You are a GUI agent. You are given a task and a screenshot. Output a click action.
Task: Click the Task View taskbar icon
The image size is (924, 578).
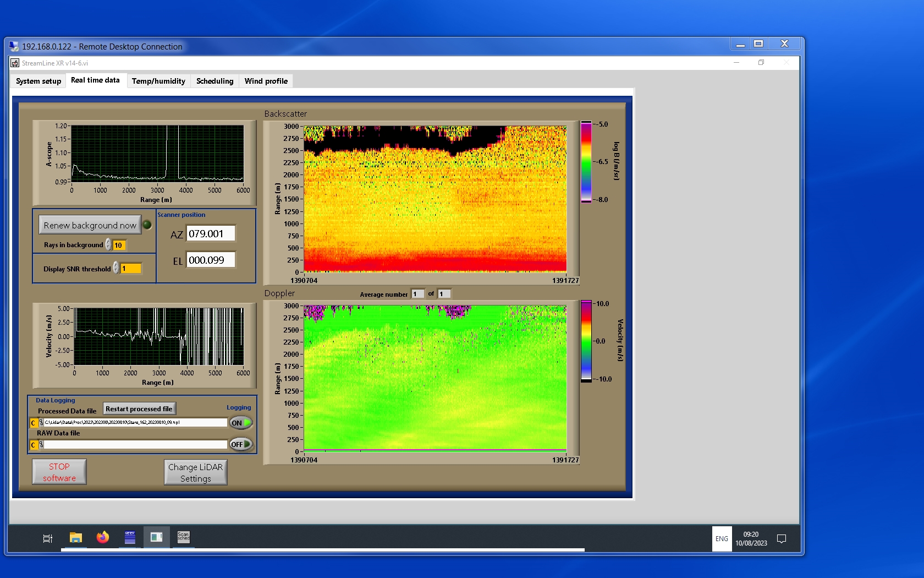click(x=48, y=538)
